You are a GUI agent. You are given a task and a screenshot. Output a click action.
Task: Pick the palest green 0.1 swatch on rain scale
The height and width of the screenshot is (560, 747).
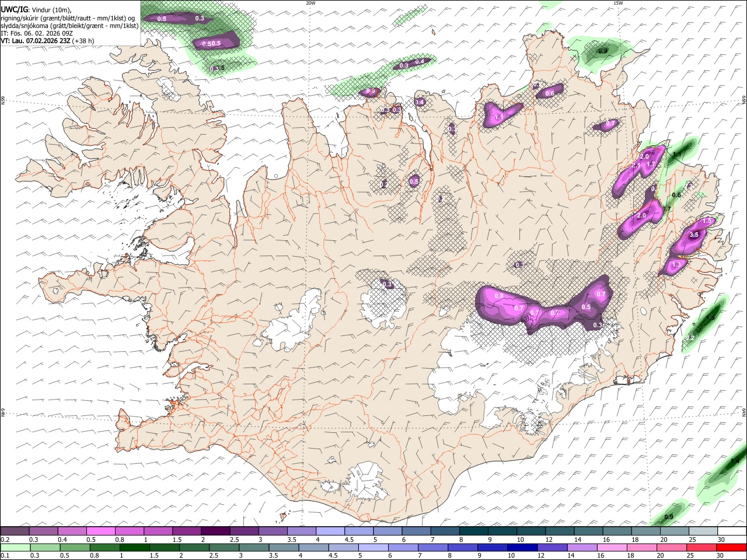[15, 548]
